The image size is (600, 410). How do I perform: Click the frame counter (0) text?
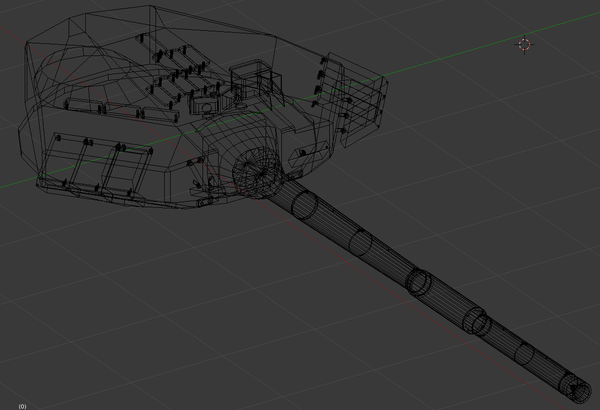[22, 405]
